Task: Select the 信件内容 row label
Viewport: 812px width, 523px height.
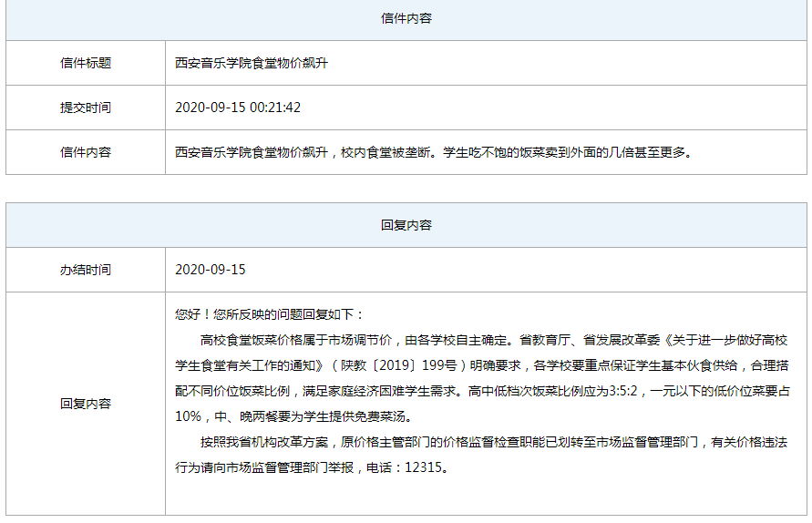Action: tap(86, 152)
